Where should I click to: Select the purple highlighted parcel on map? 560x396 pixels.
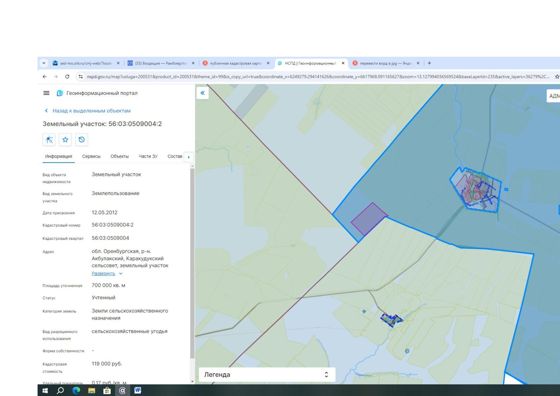tap(369, 219)
